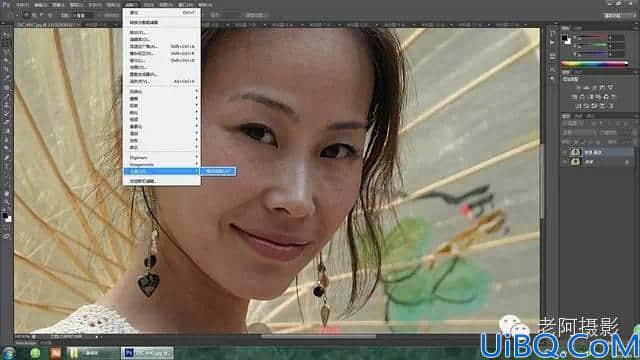The height and width of the screenshot is (360, 640).
Task: Select the Horizontal Type tool
Action: coord(6,166)
